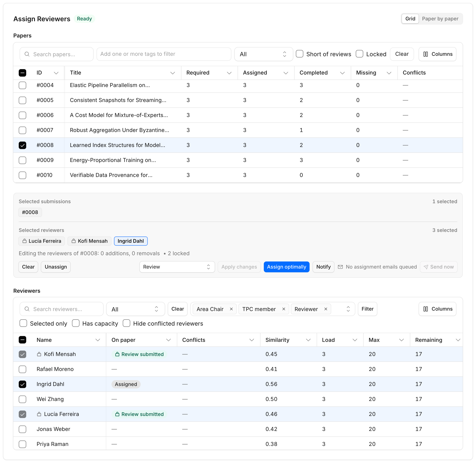The height and width of the screenshot is (463, 476).
Task: Remove the Reviewer role tag
Action: pyautogui.click(x=326, y=309)
